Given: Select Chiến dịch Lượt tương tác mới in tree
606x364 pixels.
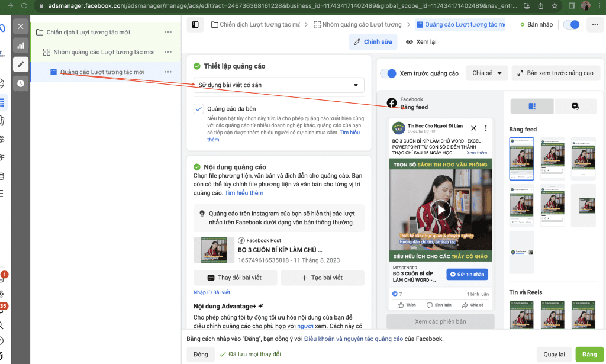Looking at the screenshot, I should coord(88,32).
